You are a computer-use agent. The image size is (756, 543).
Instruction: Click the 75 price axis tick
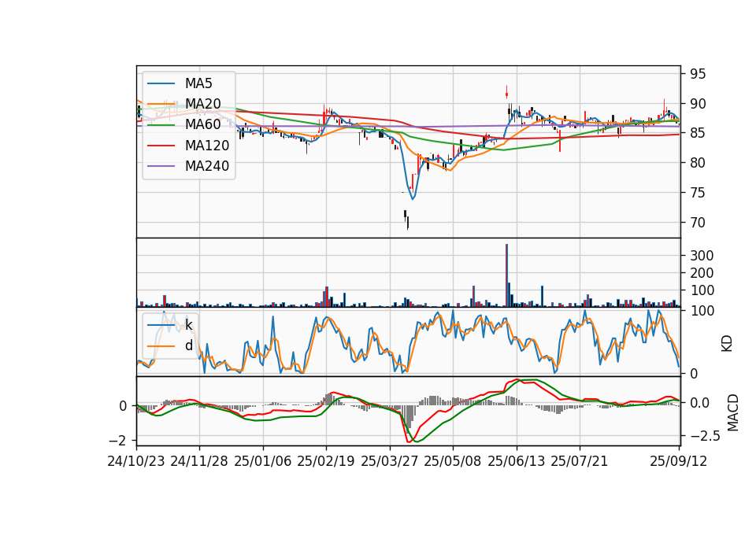pos(698,193)
